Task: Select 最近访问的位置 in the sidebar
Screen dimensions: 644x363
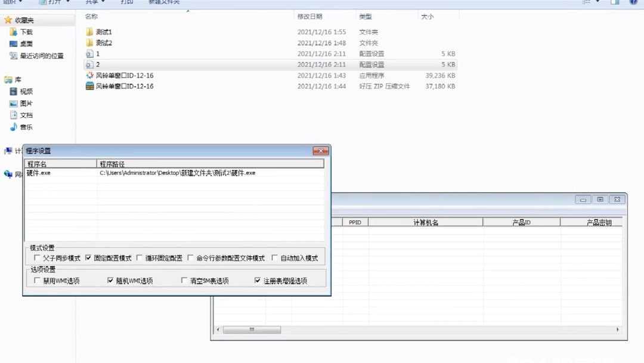Action: [39, 55]
